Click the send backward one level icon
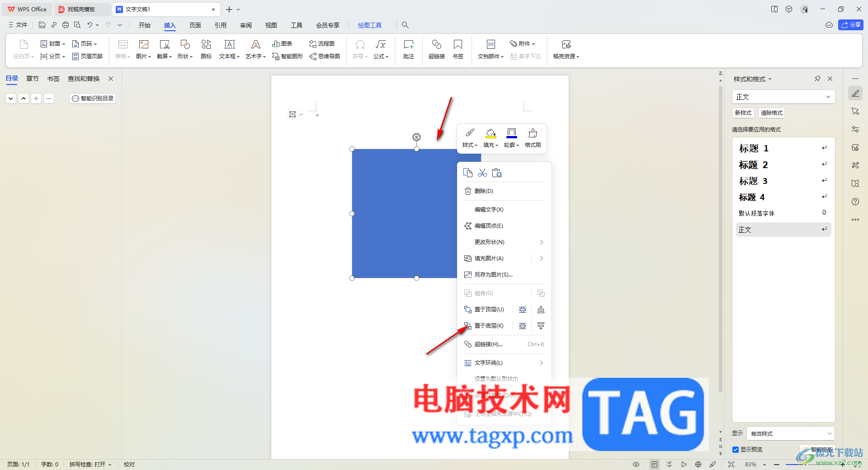868x470 pixels. tap(541, 326)
